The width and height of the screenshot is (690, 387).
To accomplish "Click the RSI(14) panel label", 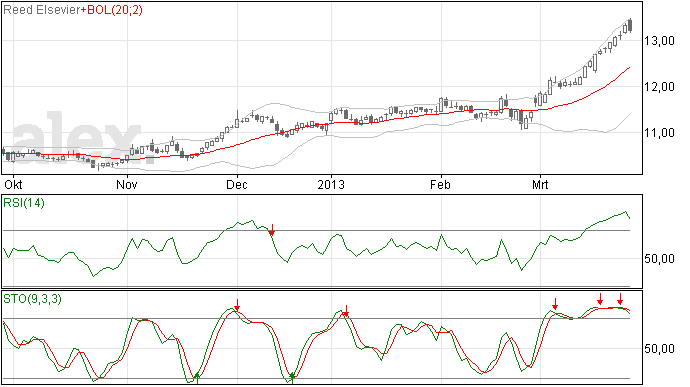I will point(24,203).
